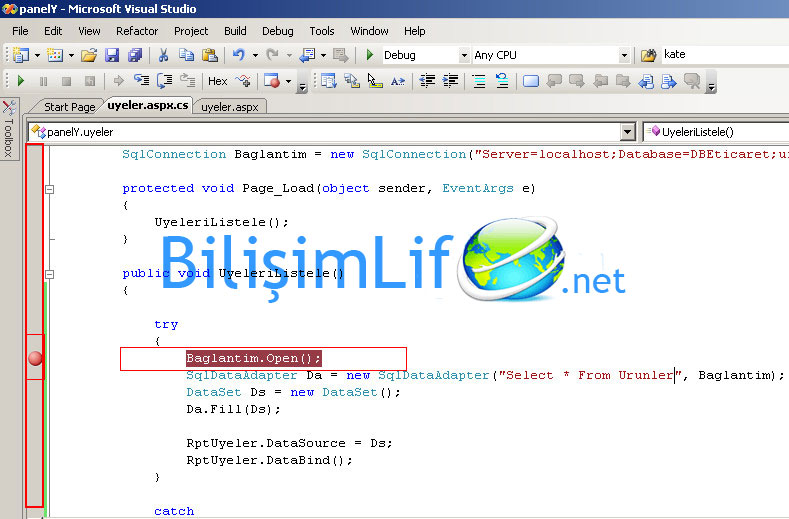
Task: Open the New Project dropdown arrow
Action: 37,55
